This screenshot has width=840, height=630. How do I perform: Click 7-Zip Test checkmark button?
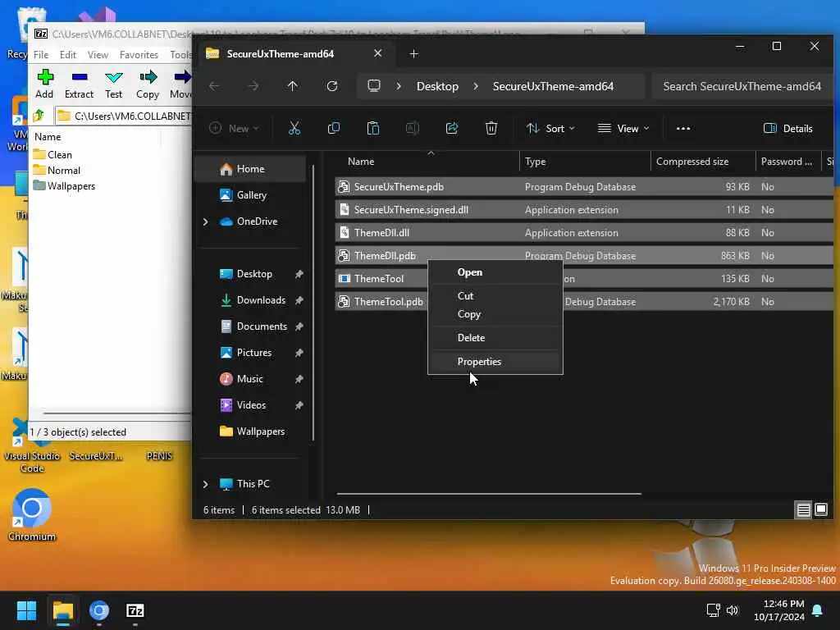pyautogui.click(x=113, y=84)
